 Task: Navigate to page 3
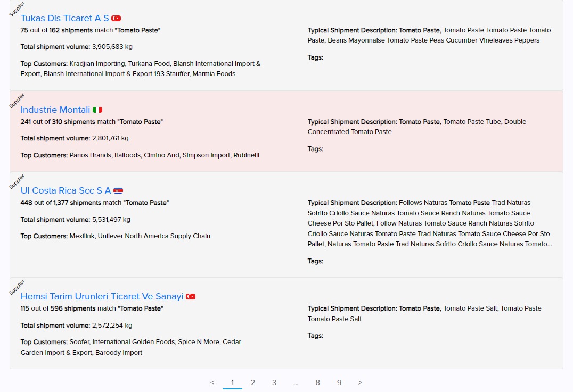tap(274, 382)
